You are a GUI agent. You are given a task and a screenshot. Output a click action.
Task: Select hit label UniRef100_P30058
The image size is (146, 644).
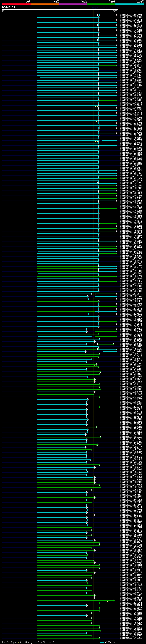click(x=131, y=289)
